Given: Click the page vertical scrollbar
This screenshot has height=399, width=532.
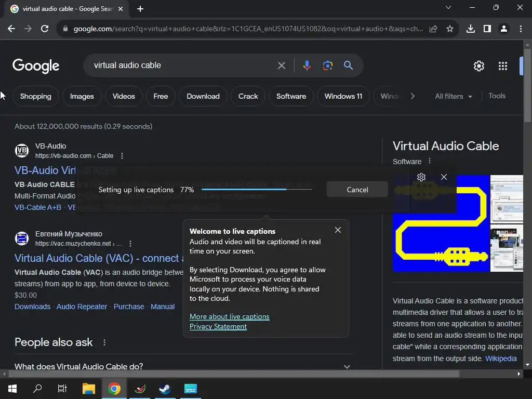Looking at the screenshot, I should (527, 86).
